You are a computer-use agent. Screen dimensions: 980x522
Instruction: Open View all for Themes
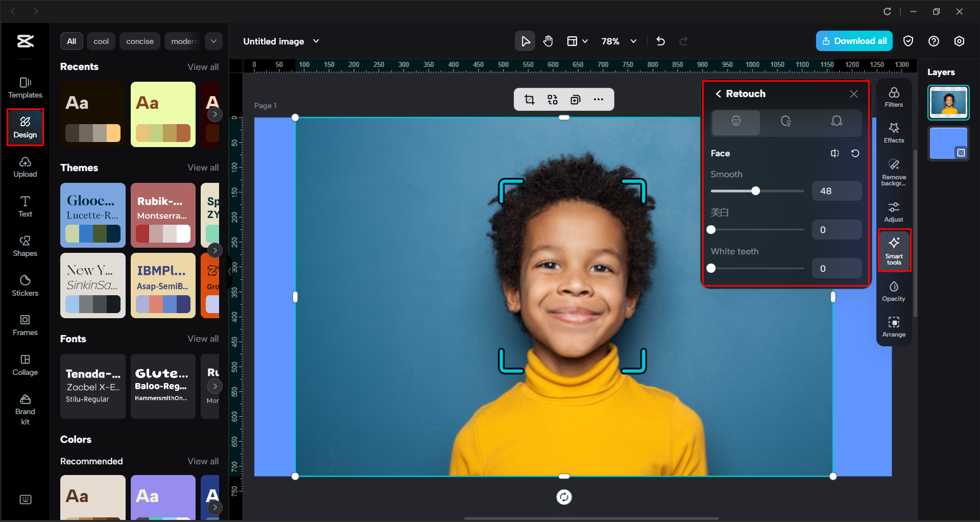click(203, 167)
